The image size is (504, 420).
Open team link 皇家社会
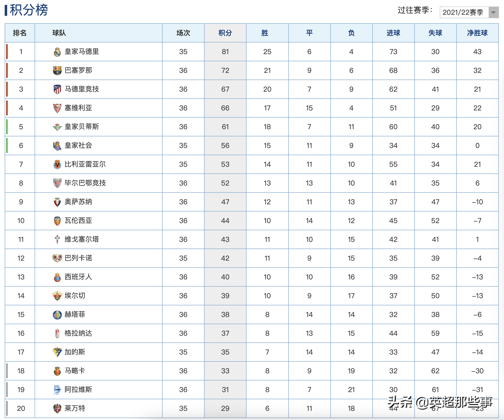tap(78, 146)
